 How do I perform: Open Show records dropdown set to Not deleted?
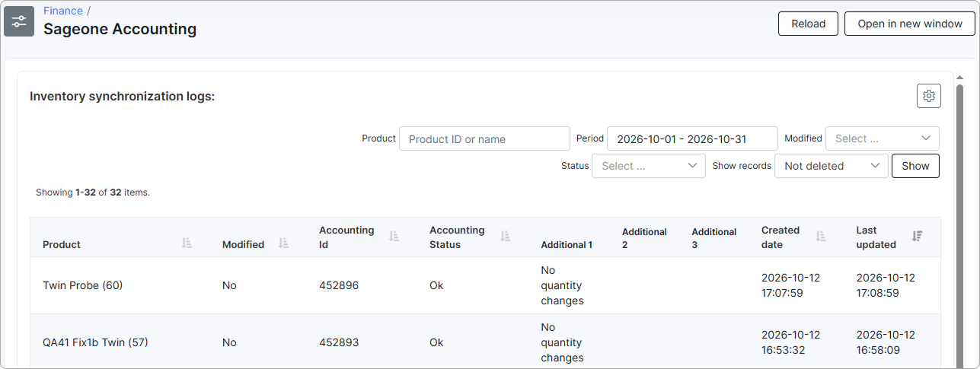coord(832,166)
